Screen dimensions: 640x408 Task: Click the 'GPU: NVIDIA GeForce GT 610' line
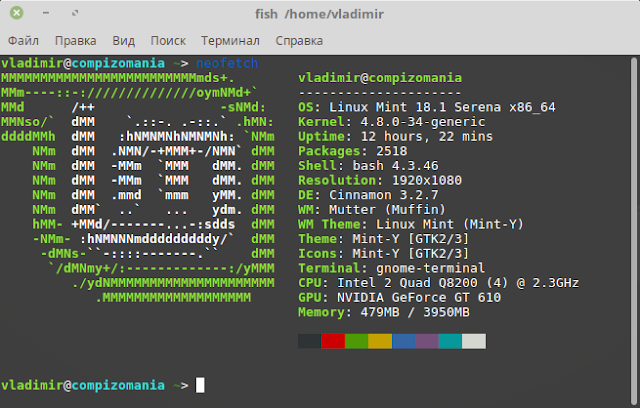point(399,298)
